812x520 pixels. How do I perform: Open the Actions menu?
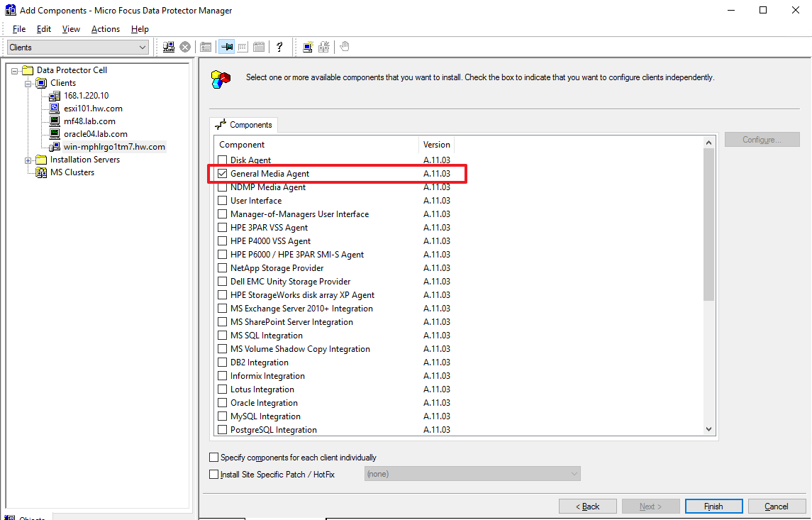(x=106, y=29)
